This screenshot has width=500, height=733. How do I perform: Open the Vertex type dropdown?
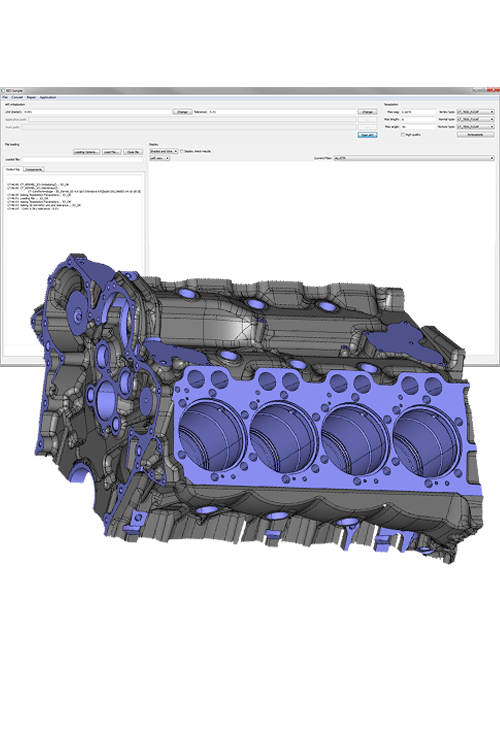coord(475,112)
